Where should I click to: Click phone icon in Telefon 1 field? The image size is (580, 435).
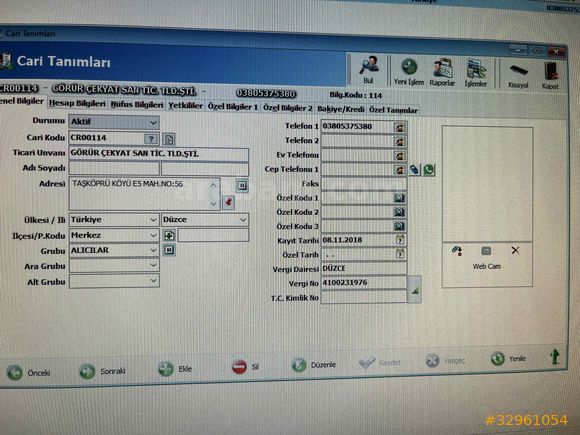tap(400, 128)
